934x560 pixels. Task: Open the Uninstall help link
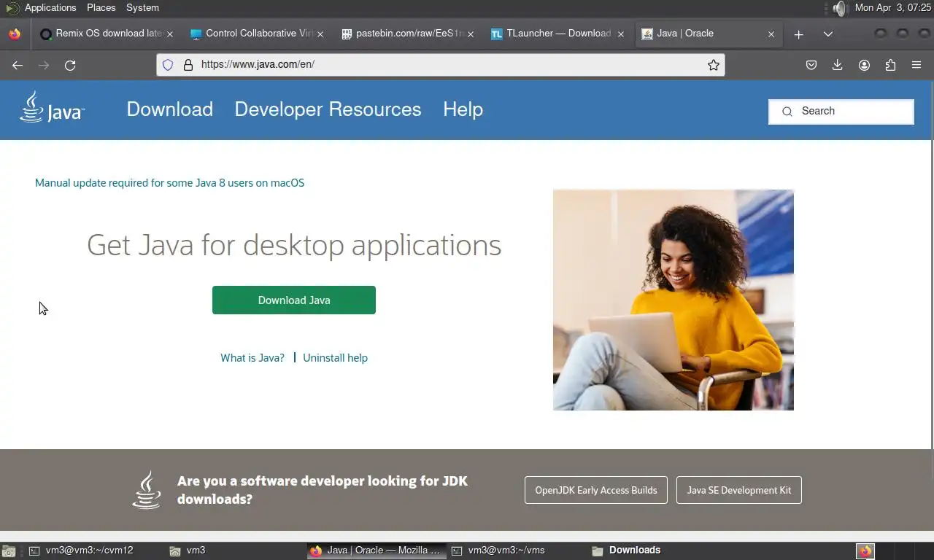click(335, 358)
